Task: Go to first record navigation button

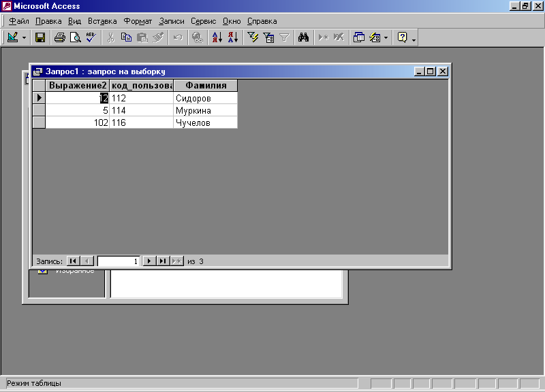Action: pos(73,261)
